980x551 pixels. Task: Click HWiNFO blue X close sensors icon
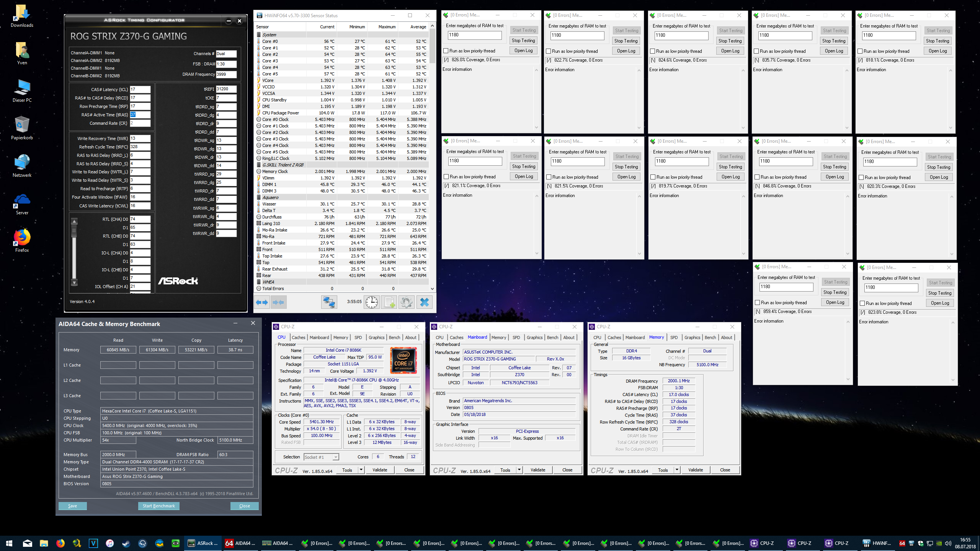(x=424, y=302)
